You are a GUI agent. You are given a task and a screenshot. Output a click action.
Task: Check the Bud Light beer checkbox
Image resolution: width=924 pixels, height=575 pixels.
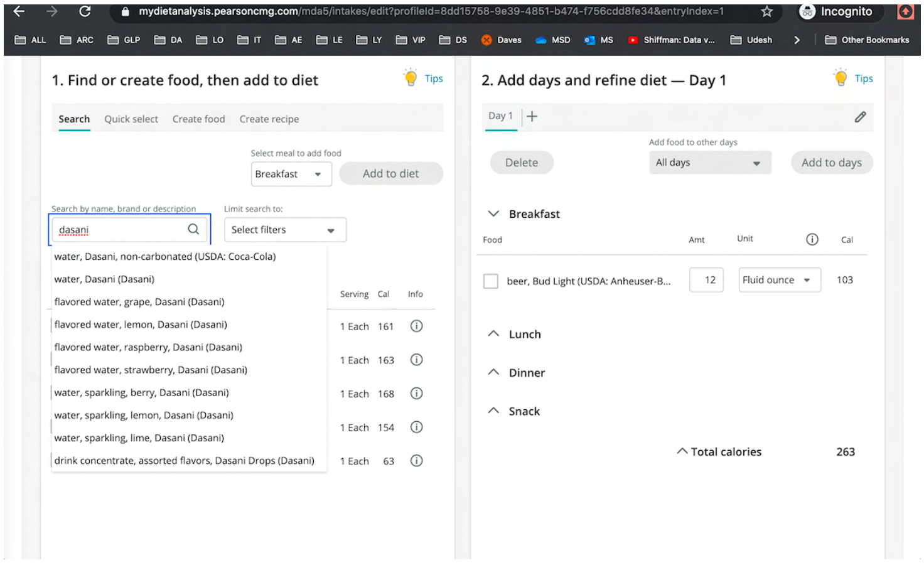coord(491,281)
